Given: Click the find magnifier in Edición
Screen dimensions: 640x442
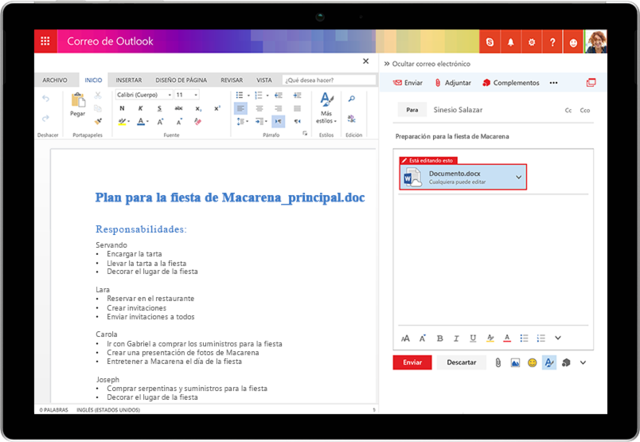Looking at the screenshot, I should click(x=352, y=99).
